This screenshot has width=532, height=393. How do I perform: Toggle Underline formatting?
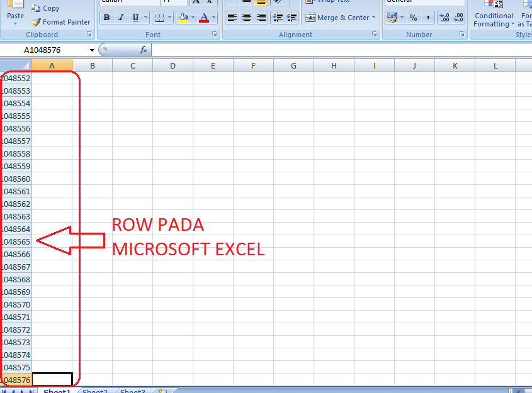point(135,18)
